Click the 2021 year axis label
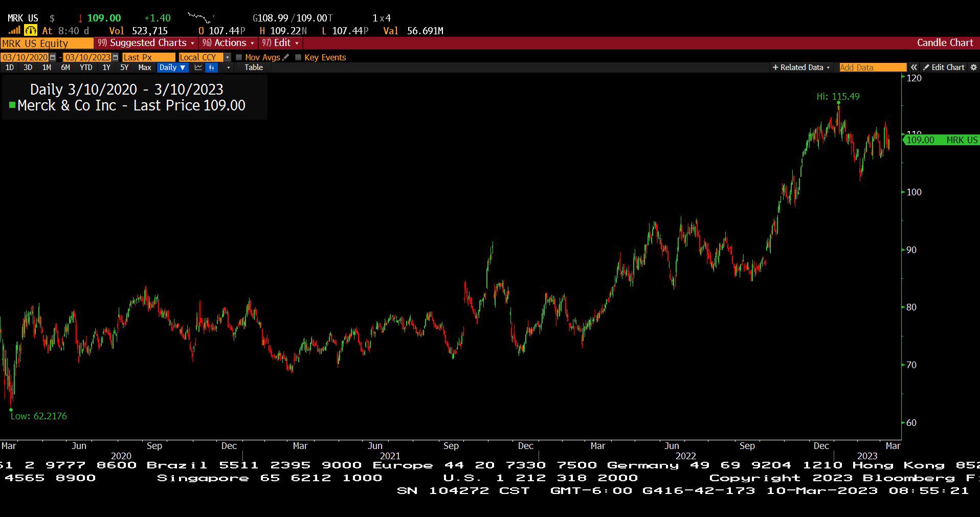980x517 pixels. click(390, 456)
